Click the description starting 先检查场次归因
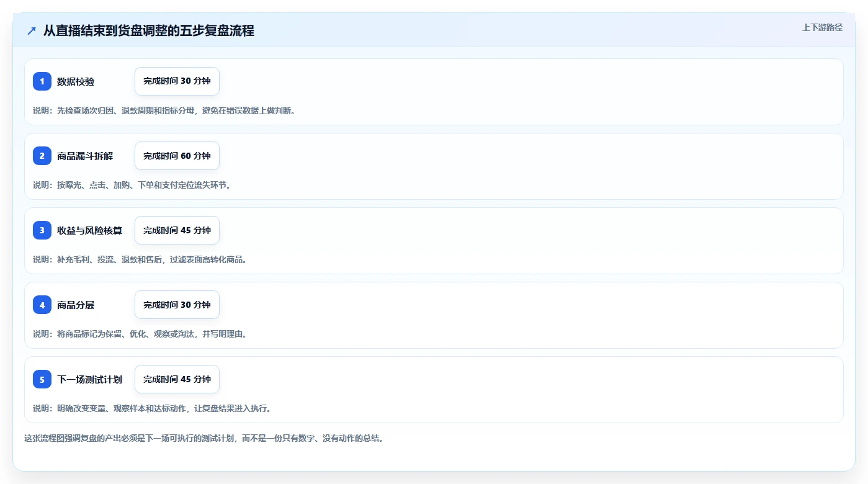 164,110
